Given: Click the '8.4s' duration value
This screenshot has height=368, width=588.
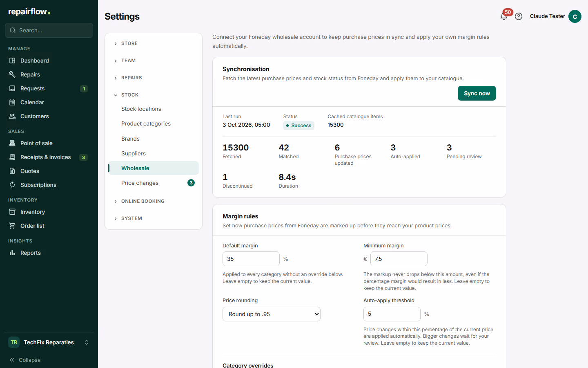Looking at the screenshot, I should pyautogui.click(x=287, y=177).
